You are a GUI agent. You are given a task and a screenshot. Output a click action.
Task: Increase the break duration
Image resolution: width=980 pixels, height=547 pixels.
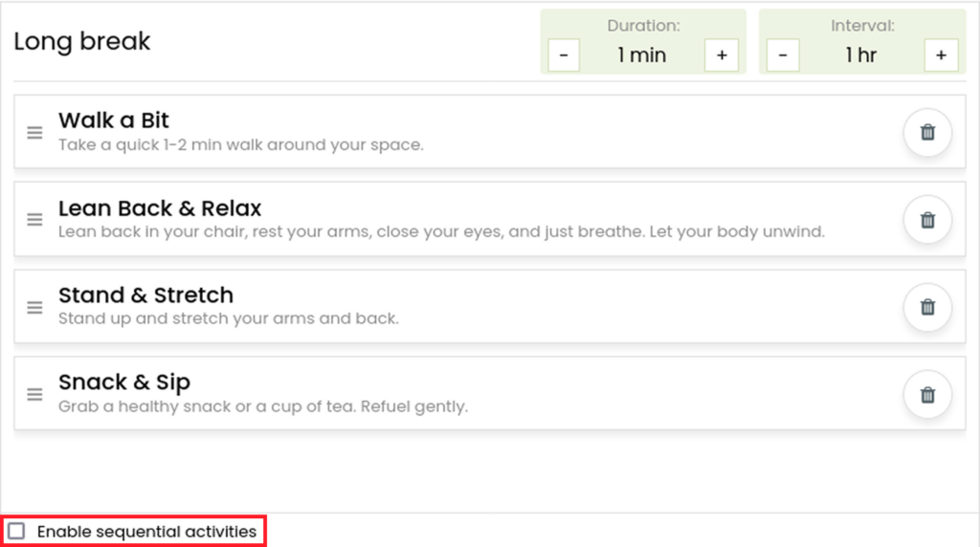(722, 55)
